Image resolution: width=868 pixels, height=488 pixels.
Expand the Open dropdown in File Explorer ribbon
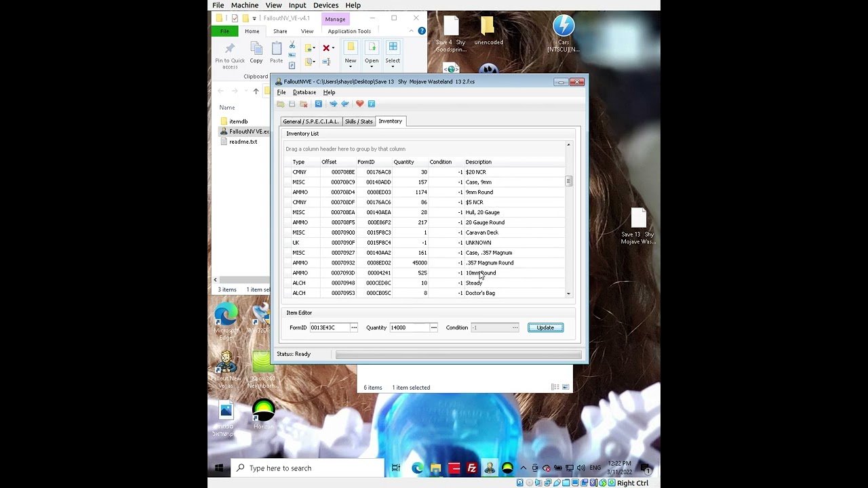click(372, 55)
